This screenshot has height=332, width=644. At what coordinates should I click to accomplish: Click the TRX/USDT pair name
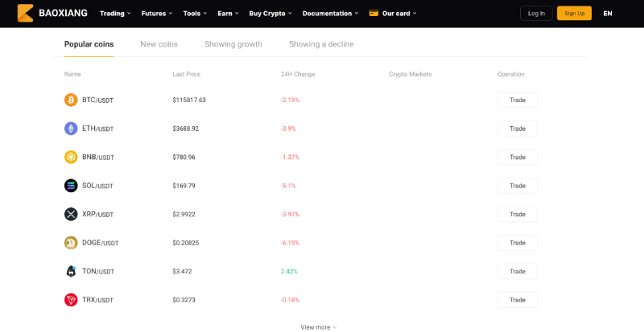97,300
